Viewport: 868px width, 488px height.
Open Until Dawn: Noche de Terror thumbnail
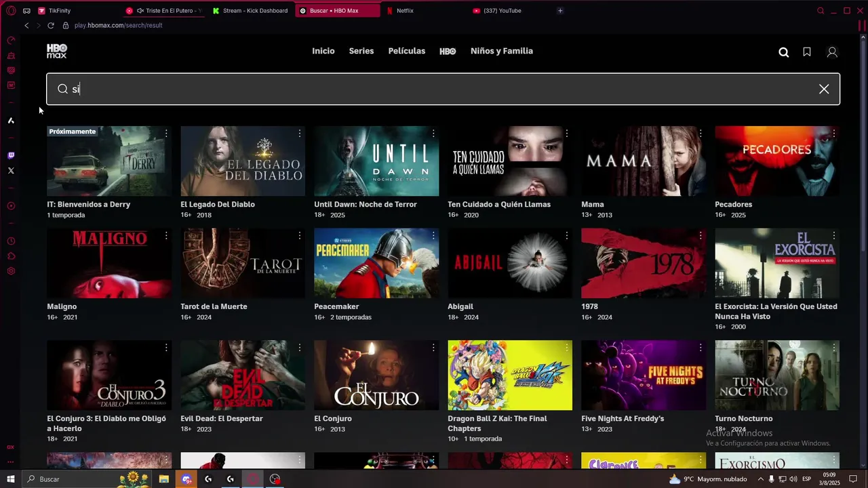(376, 161)
